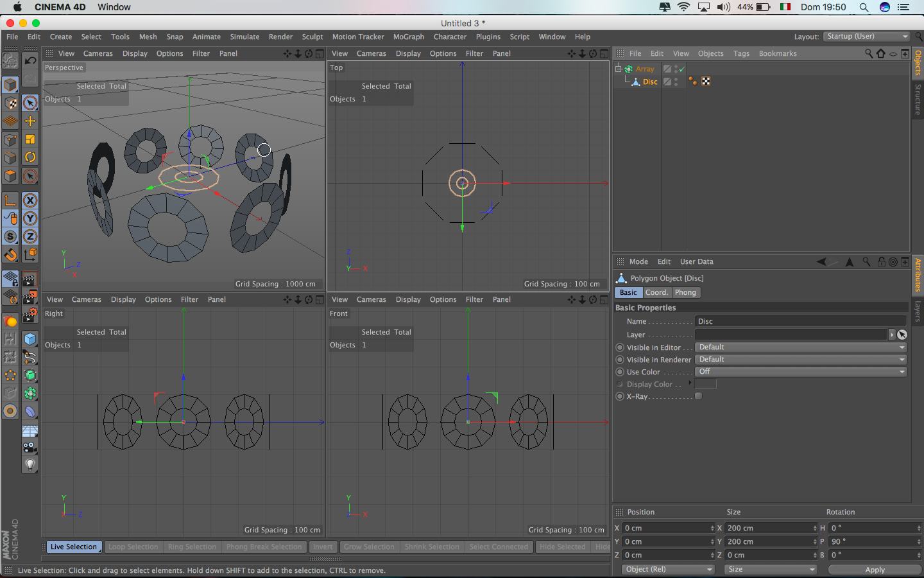Click the Ring Selection button
Viewport: 924px width, 578px height.
193,547
